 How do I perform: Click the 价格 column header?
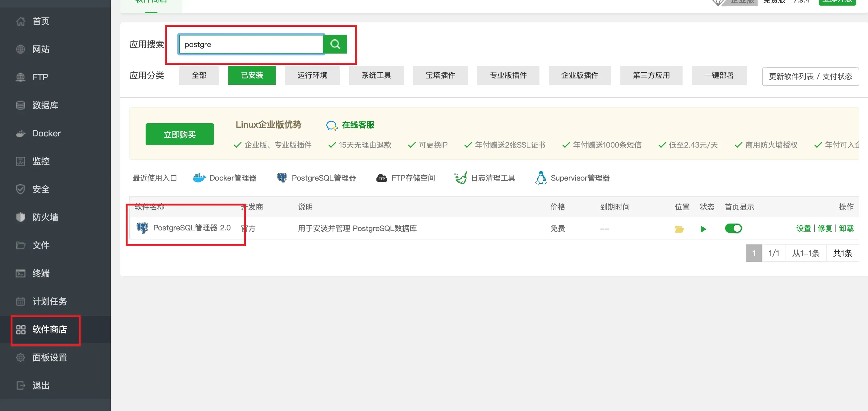click(x=557, y=207)
